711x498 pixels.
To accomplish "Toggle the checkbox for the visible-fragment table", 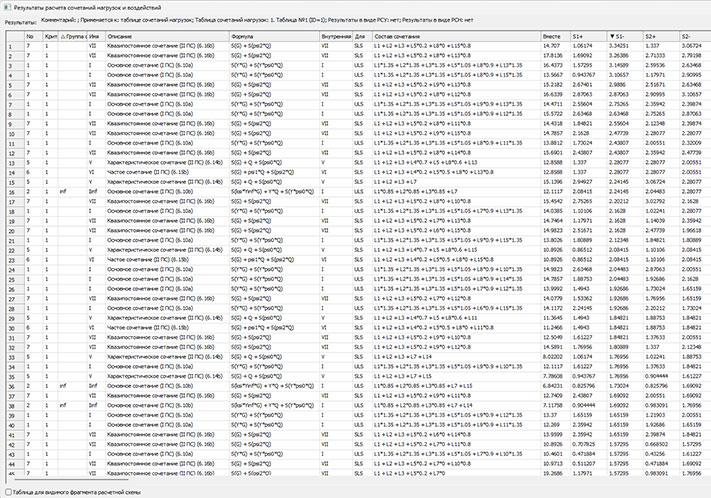I will [6, 491].
